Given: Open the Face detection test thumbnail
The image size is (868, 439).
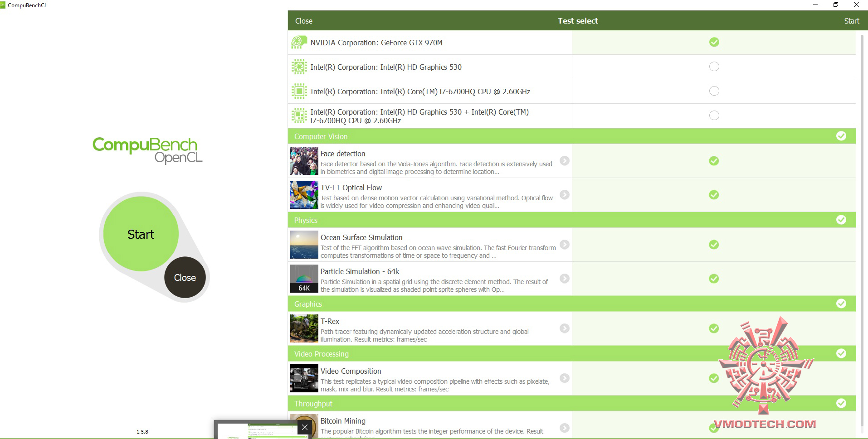Looking at the screenshot, I should point(304,161).
